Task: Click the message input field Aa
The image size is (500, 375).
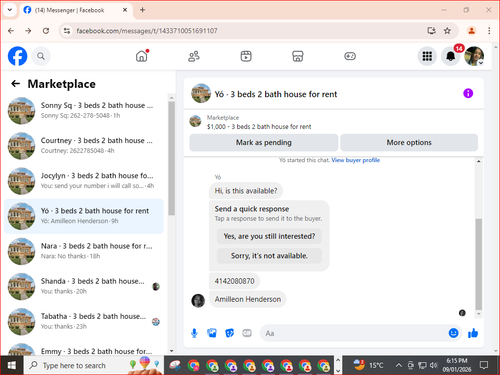Action: pos(353,333)
